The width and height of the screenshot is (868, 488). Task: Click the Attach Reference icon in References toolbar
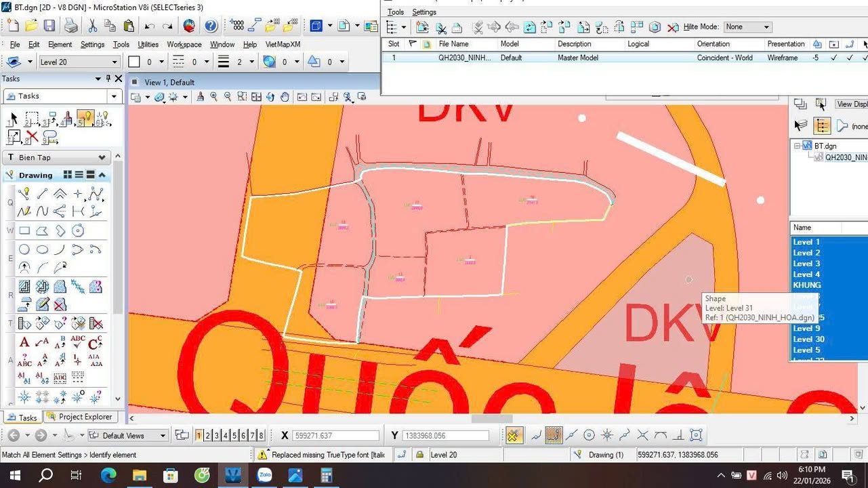pyautogui.click(x=422, y=27)
